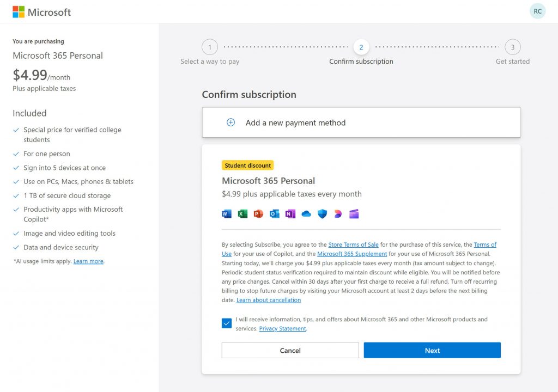Open the RC account avatar

point(537,11)
